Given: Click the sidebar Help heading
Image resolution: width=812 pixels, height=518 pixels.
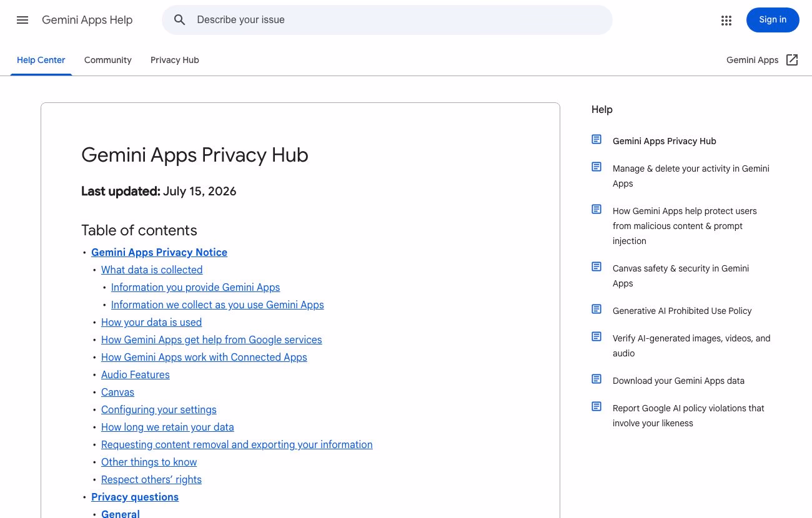Looking at the screenshot, I should tap(602, 109).
